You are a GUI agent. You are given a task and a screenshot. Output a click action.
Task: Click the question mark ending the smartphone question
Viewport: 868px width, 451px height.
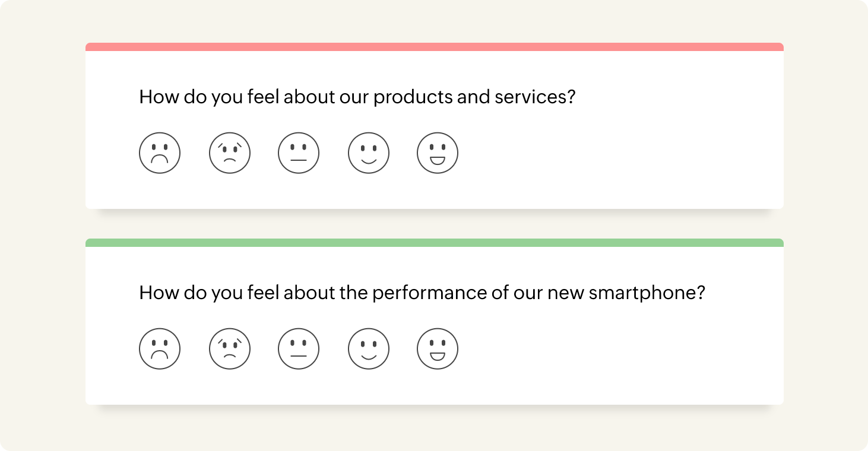tap(701, 293)
